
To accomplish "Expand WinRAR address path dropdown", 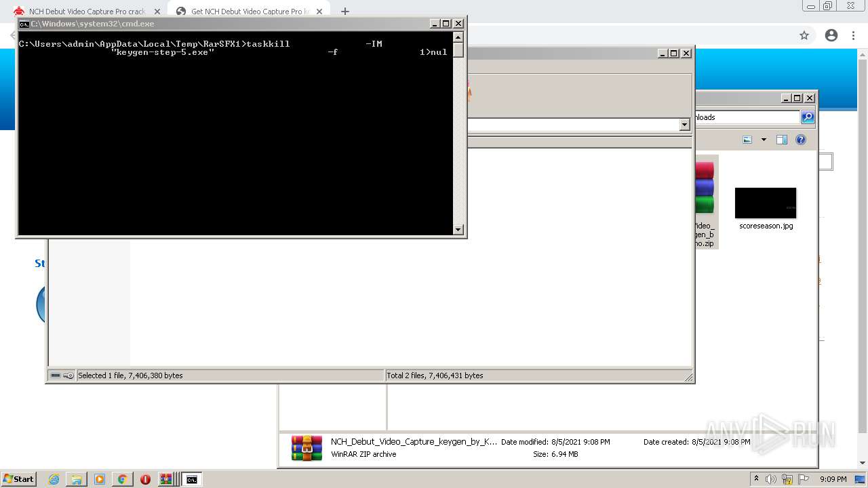I will [684, 125].
